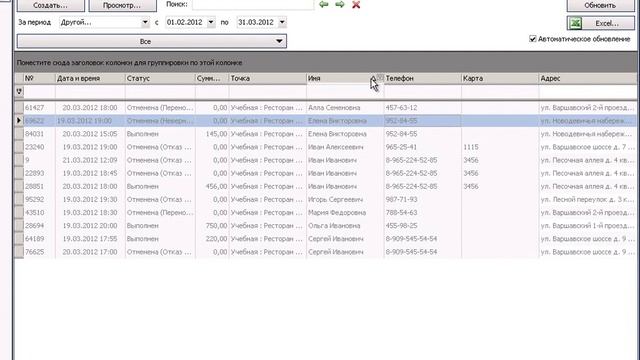Open the За период dropdown
640x360 pixels.
click(145, 22)
